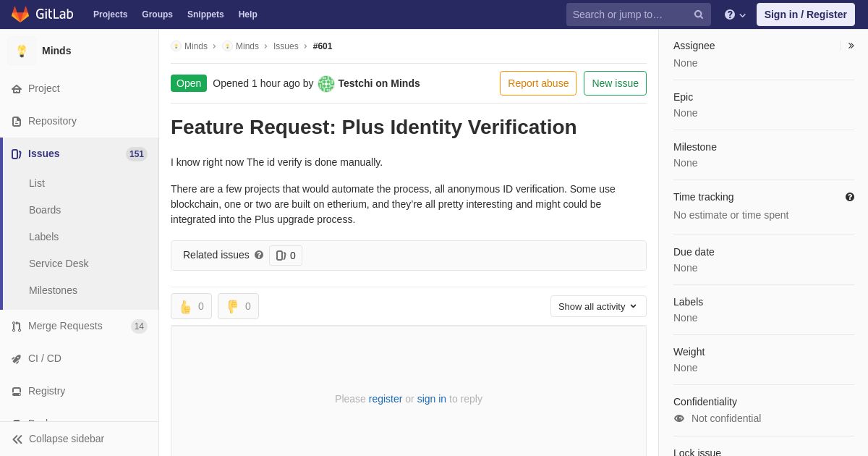
Task: Click the Registry icon in sidebar
Action: [x=17, y=392]
